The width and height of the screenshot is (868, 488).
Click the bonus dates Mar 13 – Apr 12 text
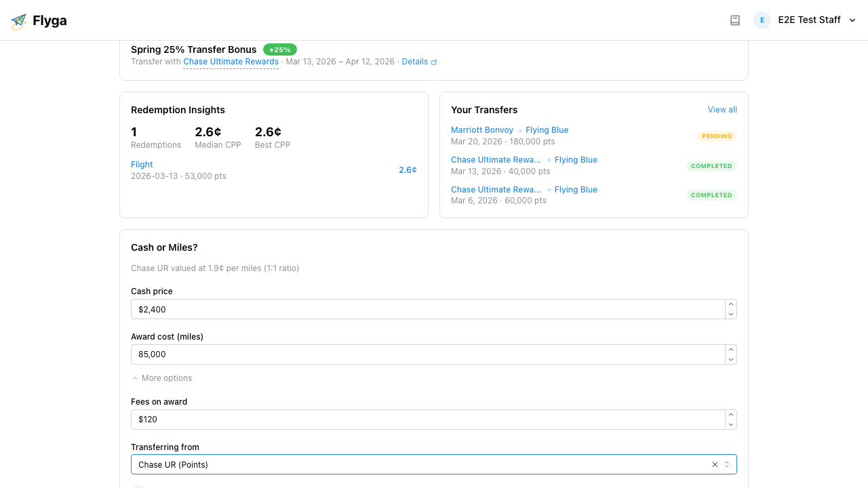[340, 62]
